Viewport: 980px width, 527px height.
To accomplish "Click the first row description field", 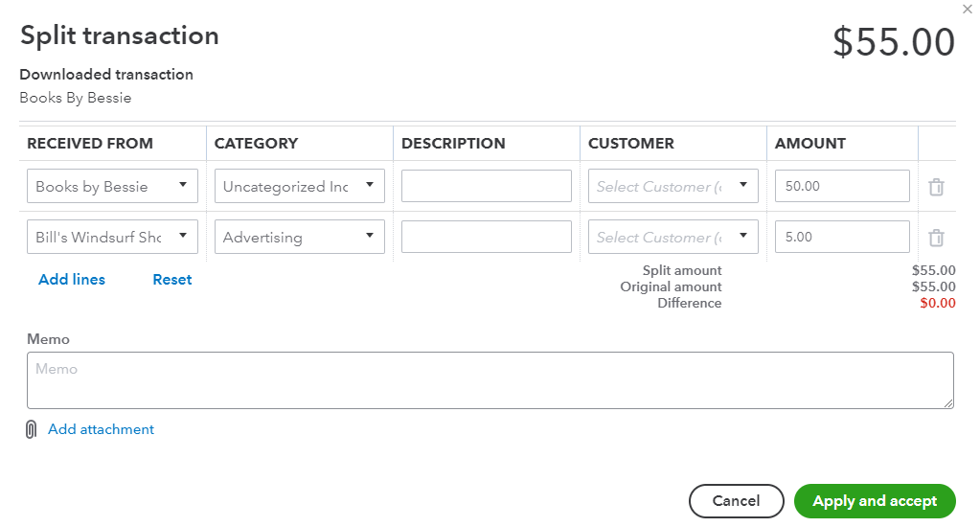I will (487, 186).
